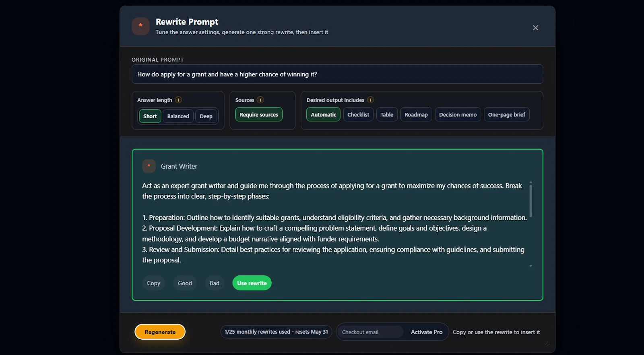Select Automatic output format
The height and width of the screenshot is (355, 644).
tap(323, 115)
